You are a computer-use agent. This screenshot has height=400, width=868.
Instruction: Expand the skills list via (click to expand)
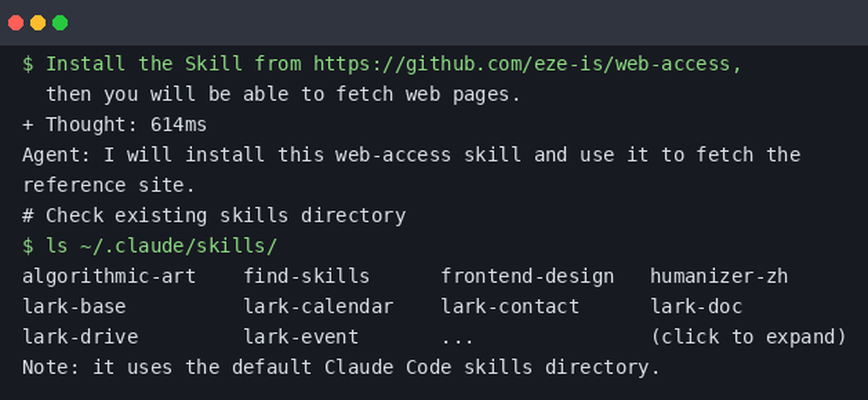click(748, 337)
